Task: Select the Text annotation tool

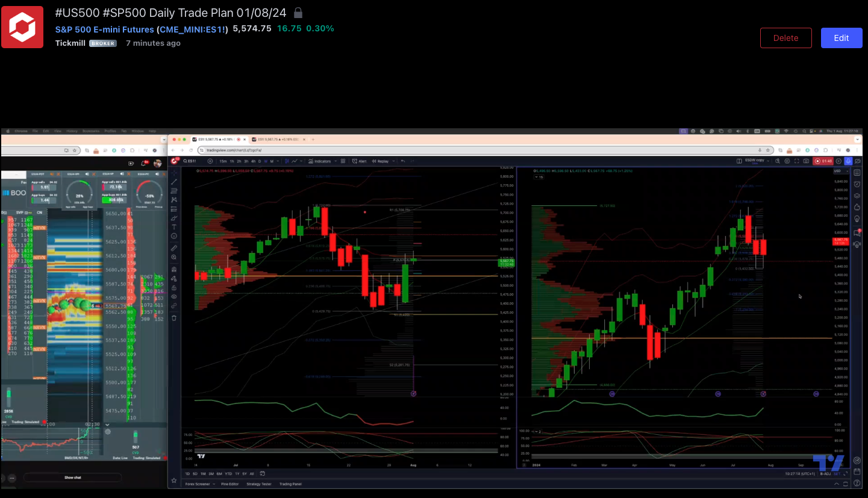Action: pos(174,227)
